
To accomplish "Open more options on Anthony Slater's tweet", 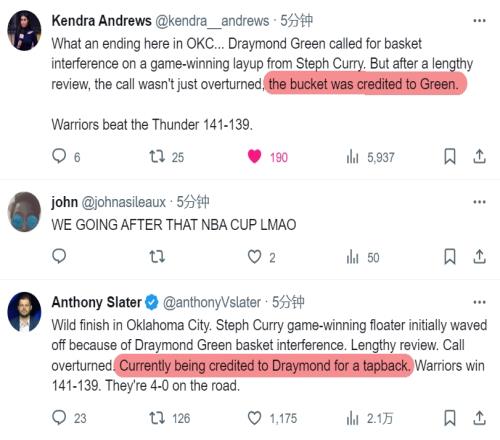I will (479, 302).
